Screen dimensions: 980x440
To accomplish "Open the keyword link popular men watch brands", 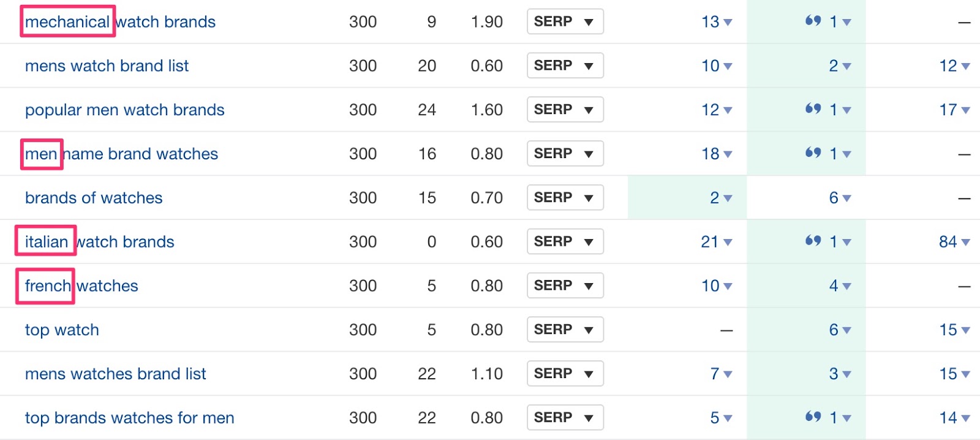I will point(124,110).
